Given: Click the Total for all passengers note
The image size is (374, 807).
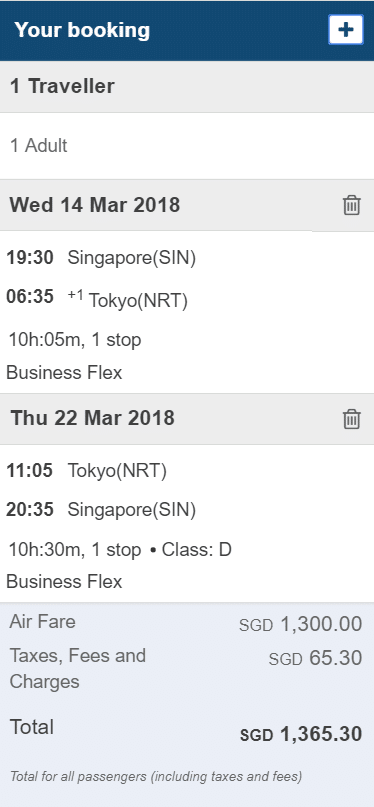Looking at the screenshot, I should [156, 777].
